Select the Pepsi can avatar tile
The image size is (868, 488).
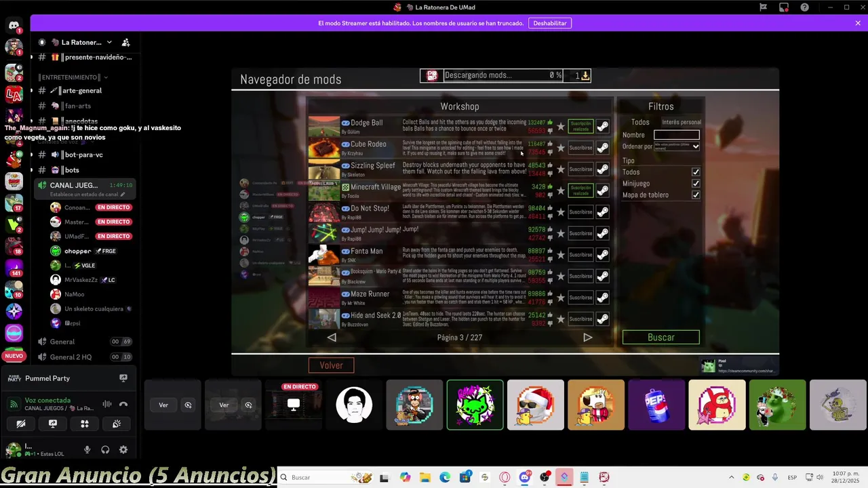pos(656,405)
